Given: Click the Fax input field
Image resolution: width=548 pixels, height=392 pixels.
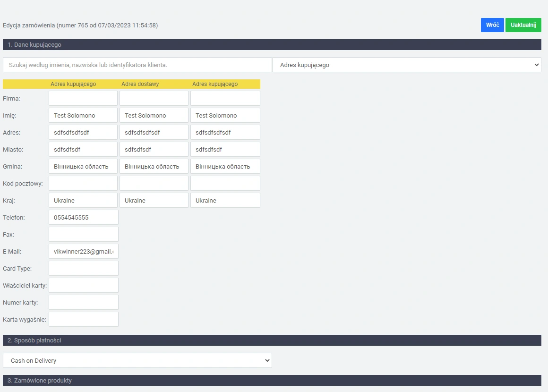Looking at the screenshot, I should tap(83, 234).
